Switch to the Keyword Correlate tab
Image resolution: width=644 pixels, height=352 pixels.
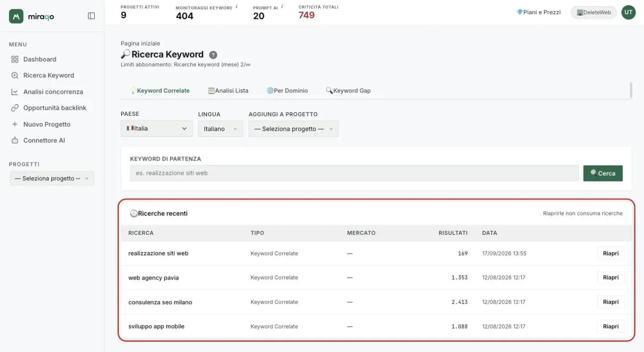[160, 91]
